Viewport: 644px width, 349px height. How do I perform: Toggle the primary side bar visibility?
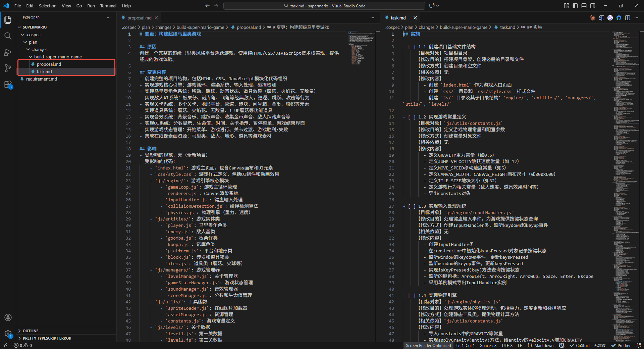575,6
